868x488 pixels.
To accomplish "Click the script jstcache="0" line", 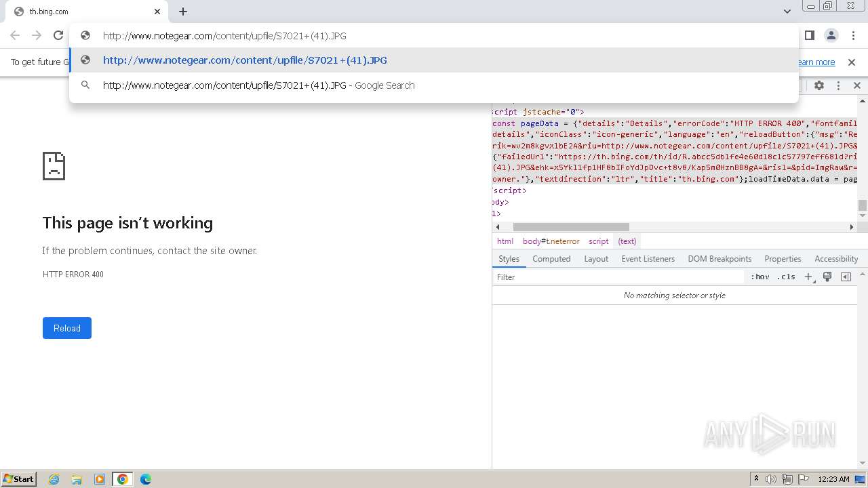I will 538,112.
